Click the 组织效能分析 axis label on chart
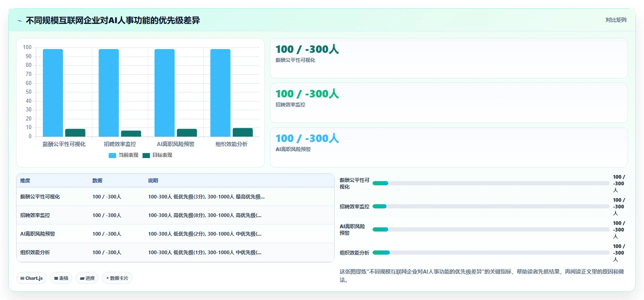644x300 pixels. (x=231, y=144)
